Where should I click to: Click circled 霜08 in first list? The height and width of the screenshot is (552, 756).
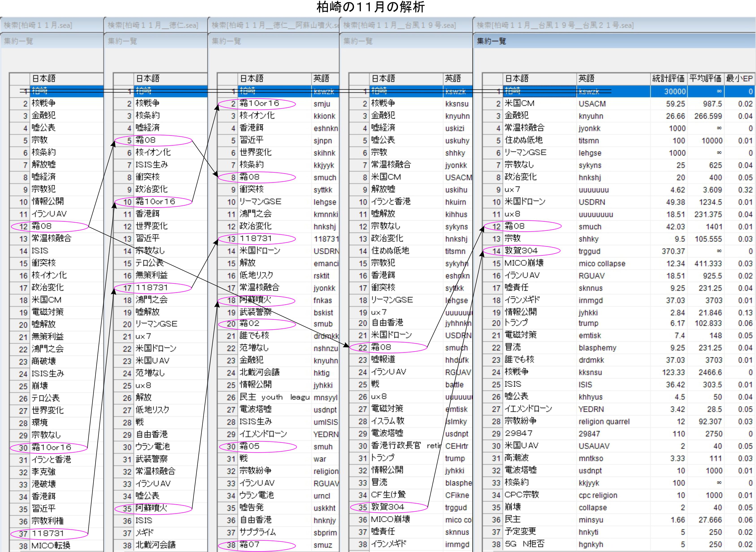coord(42,226)
